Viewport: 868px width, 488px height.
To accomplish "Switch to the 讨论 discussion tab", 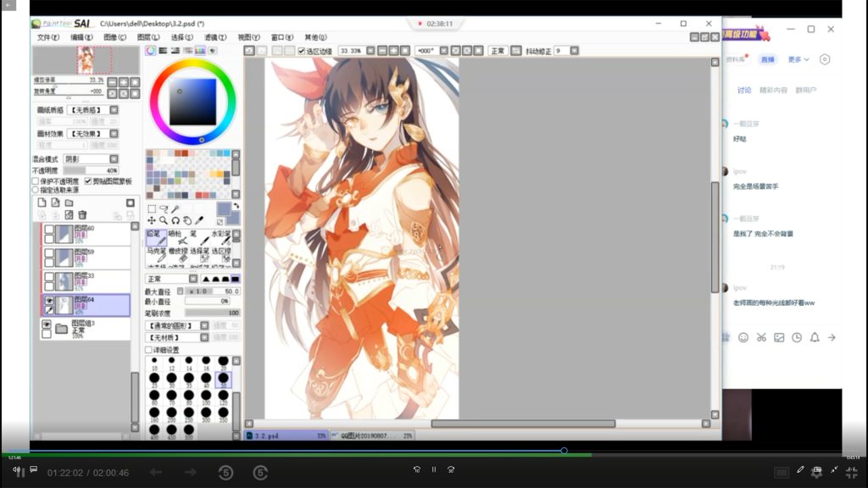I will [x=743, y=90].
